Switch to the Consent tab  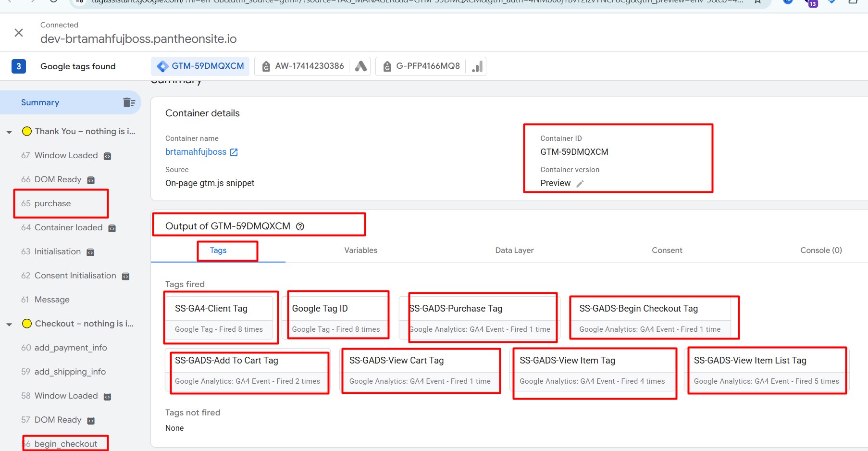click(x=667, y=251)
